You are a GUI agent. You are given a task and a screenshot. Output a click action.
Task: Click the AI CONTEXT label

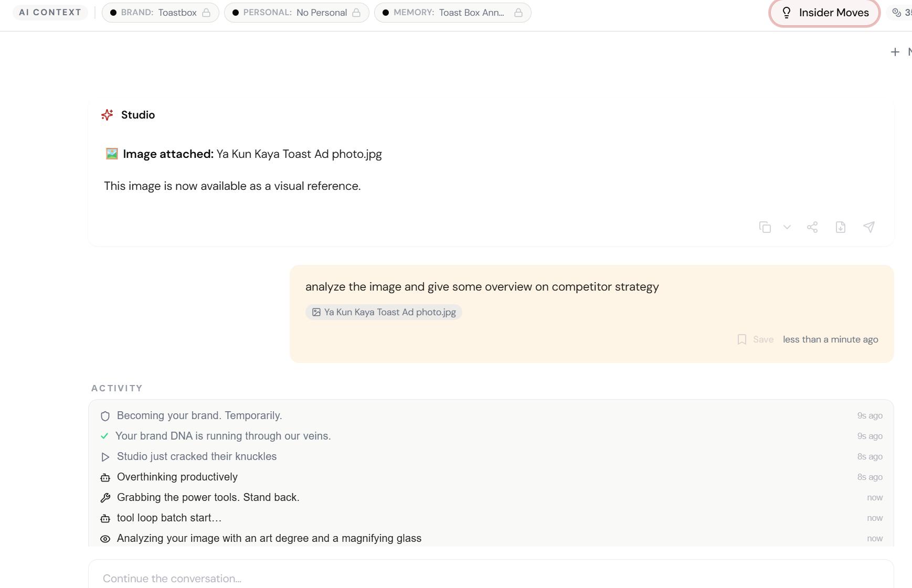pos(50,12)
